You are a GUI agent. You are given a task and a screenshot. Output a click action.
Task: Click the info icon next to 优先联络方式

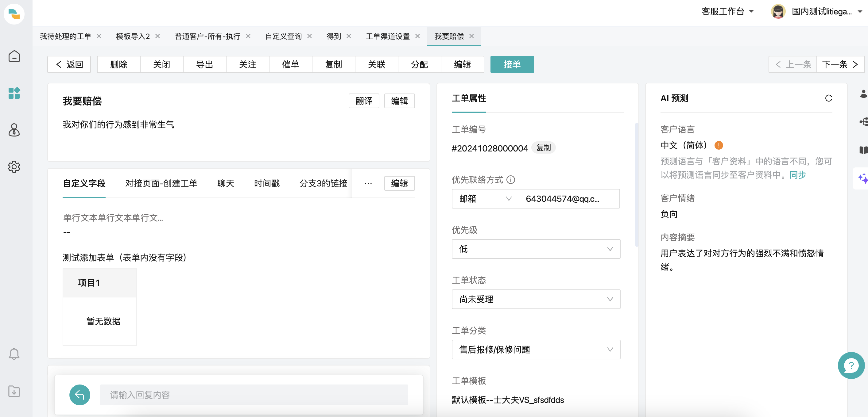[x=511, y=180]
